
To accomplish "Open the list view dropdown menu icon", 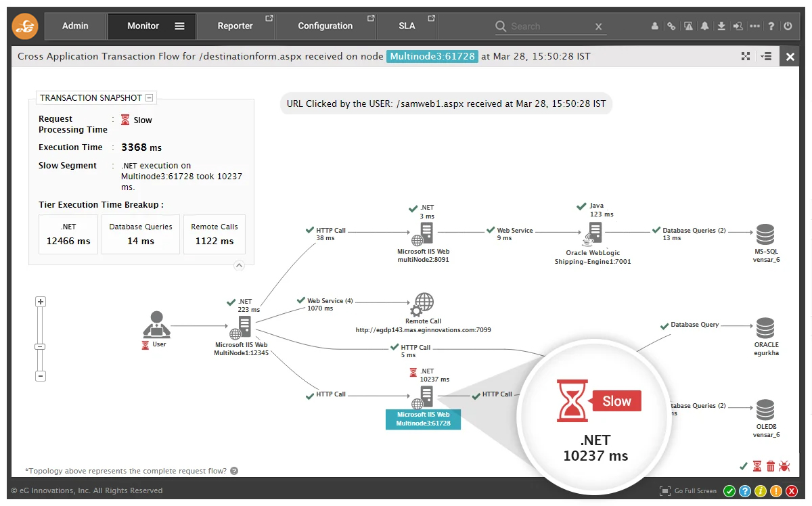I will click(x=766, y=57).
